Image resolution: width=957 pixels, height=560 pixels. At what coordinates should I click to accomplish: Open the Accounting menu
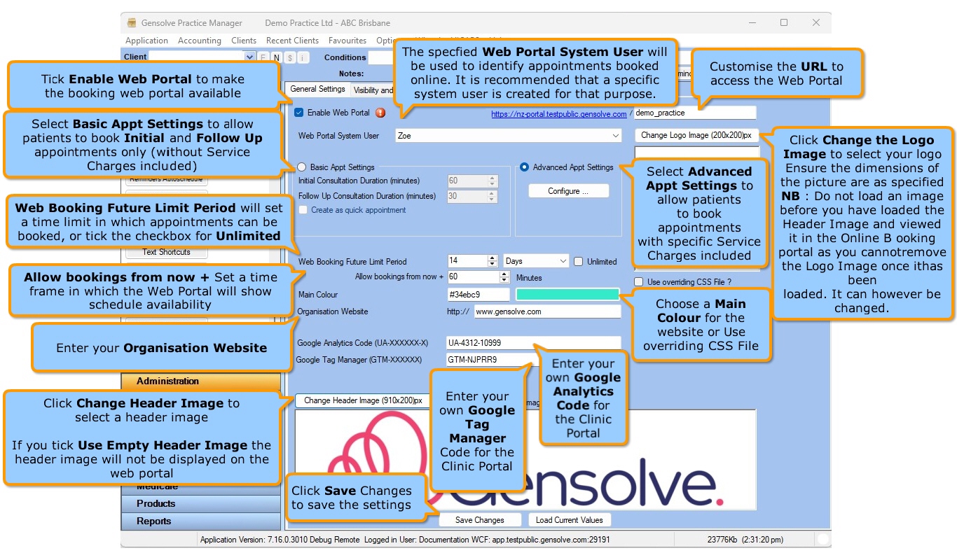(x=199, y=41)
